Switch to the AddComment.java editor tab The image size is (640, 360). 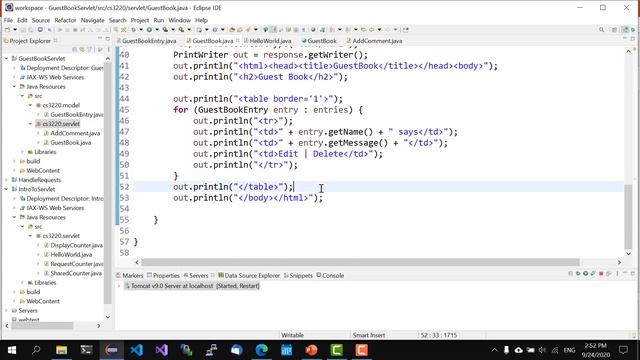tap(374, 41)
